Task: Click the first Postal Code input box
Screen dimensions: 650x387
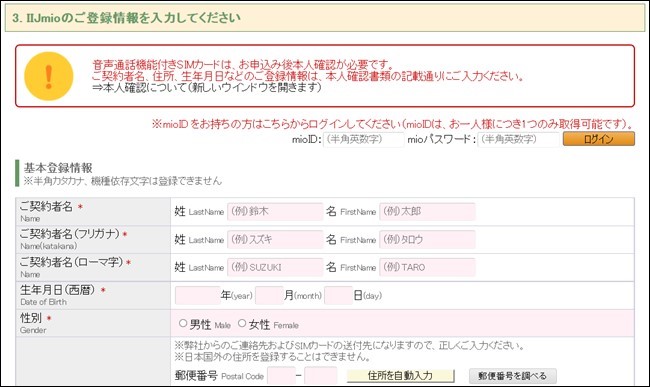Action: click(x=281, y=376)
